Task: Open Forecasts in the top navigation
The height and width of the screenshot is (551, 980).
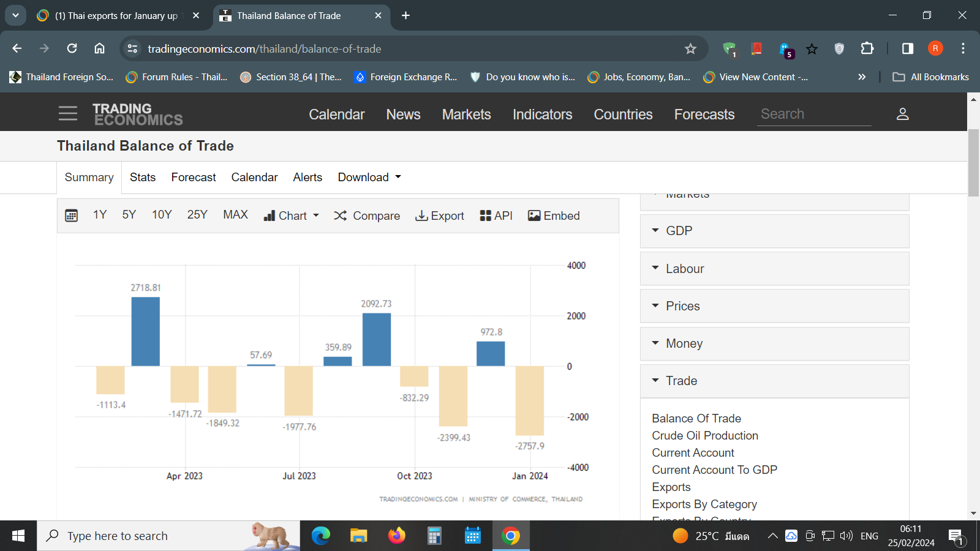Action: [704, 114]
